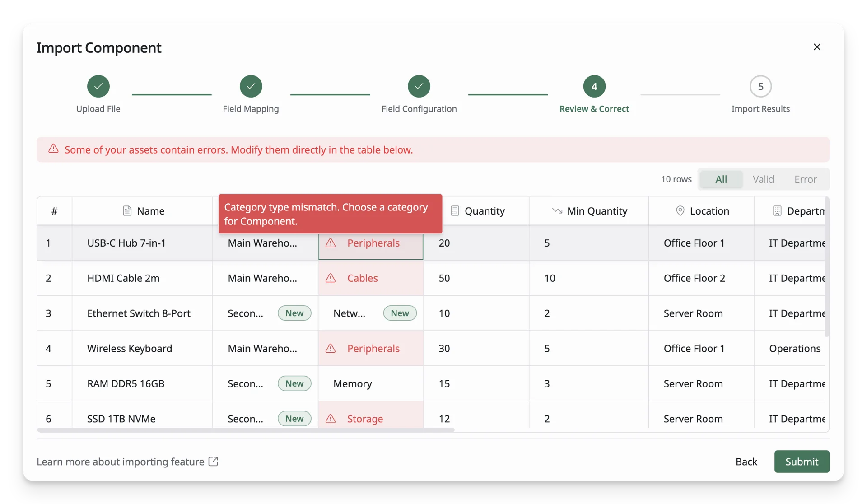This screenshot has height=504, width=867.
Task: Submit the import
Action: (802, 462)
